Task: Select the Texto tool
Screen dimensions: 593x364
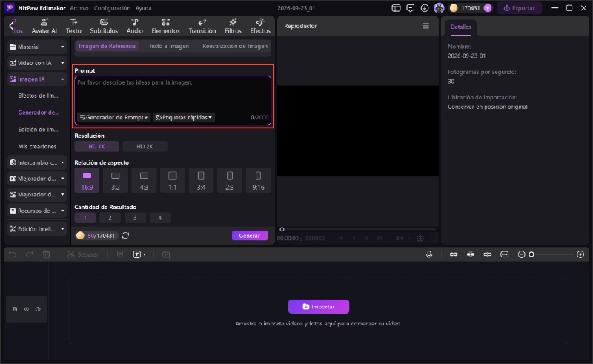Action: [x=73, y=26]
